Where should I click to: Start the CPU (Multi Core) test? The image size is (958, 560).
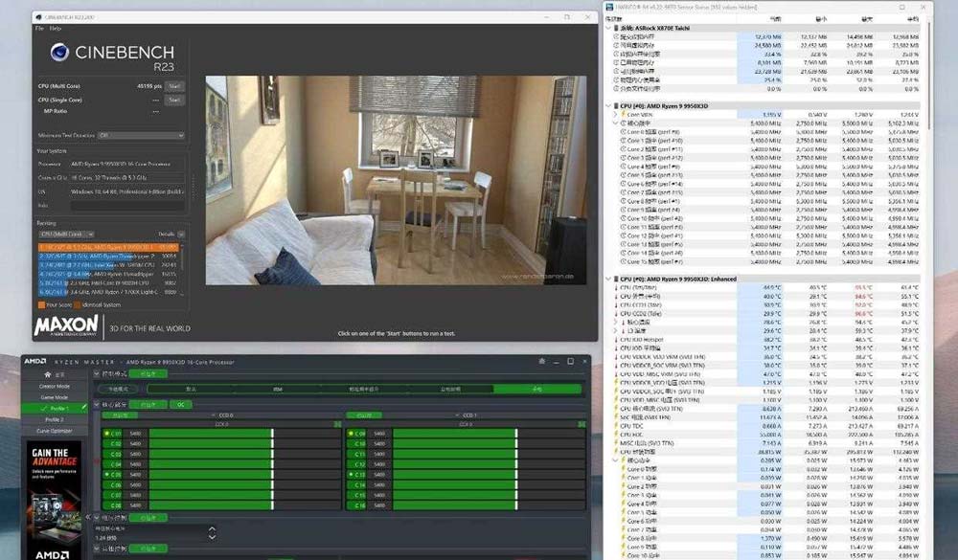(x=174, y=86)
